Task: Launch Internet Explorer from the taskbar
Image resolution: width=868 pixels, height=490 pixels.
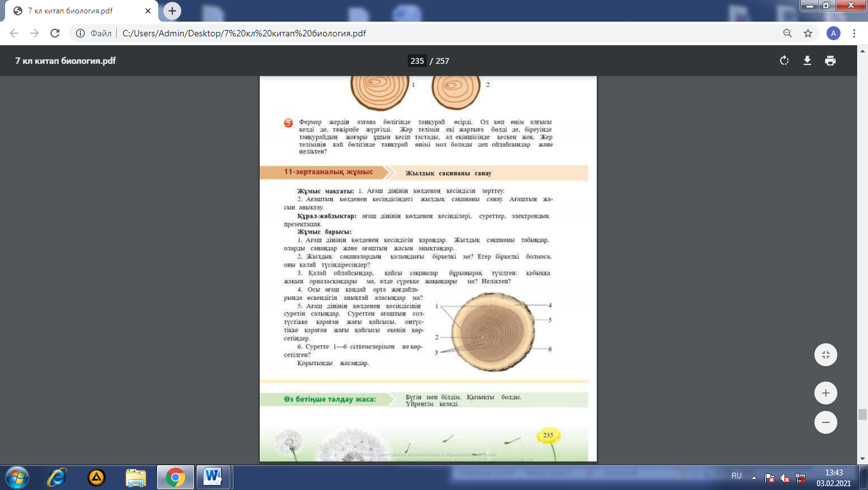Action: (x=58, y=477)
